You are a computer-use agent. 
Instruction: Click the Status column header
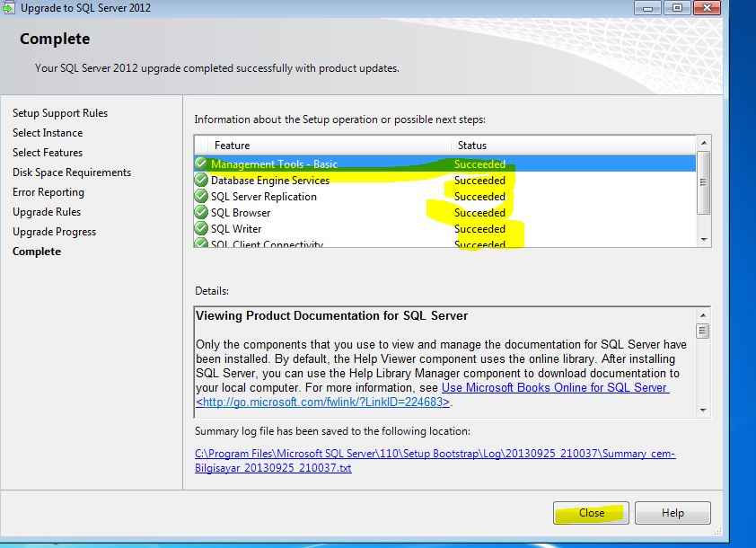tap(574, 146)
